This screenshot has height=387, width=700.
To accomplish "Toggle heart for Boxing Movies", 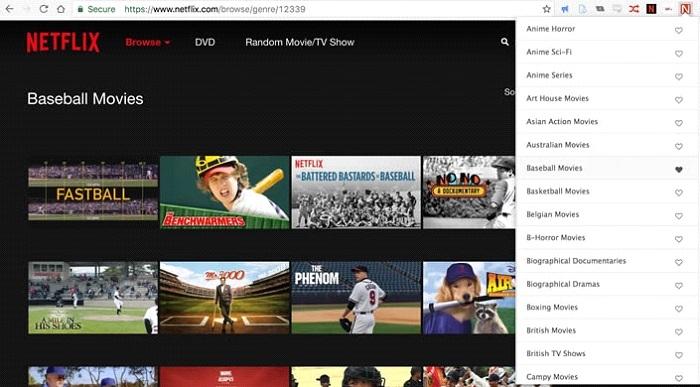I will coord(679,309).
